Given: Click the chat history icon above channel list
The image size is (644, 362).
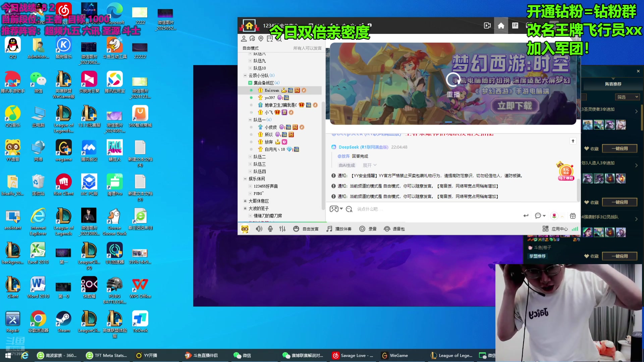Looking at the screenshot, I should pyautogui.click(x=252, y=39).
